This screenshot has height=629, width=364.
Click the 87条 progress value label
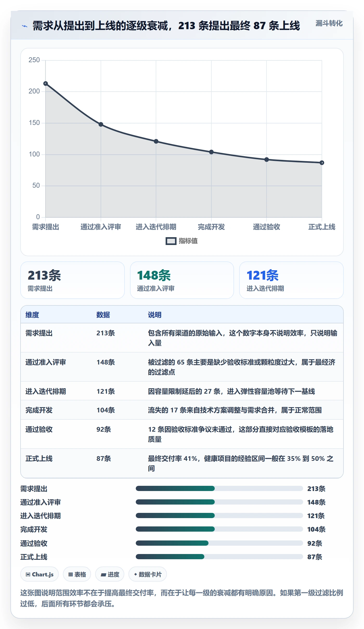pos(315,557)
